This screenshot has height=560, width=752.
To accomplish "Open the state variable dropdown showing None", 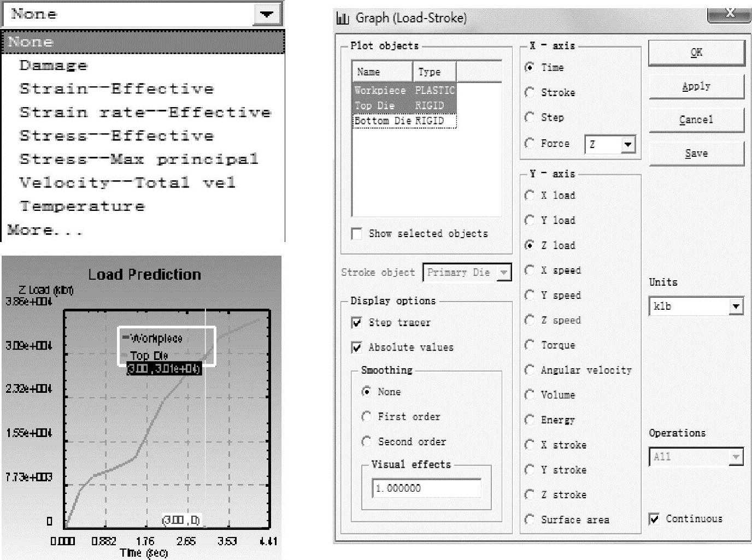I will [x=266, y=14].
